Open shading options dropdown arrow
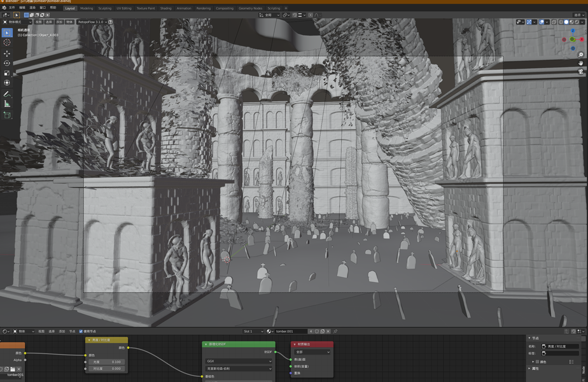The width and height of the screenshot is (588, 382). pos(582,22)
